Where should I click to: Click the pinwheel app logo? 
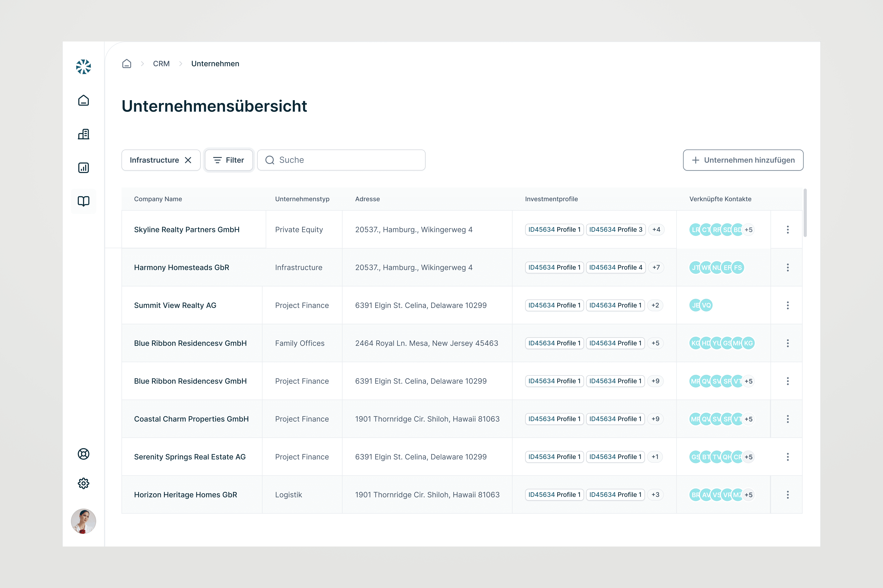point(83,67)
